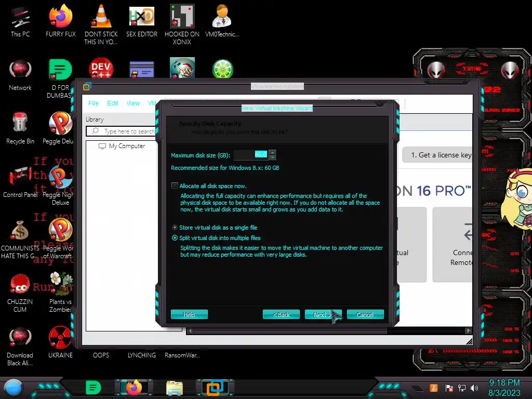The image size is (532, 399).
Task: Open the View menu in VMware Workstation
Action: click(133, 103)
